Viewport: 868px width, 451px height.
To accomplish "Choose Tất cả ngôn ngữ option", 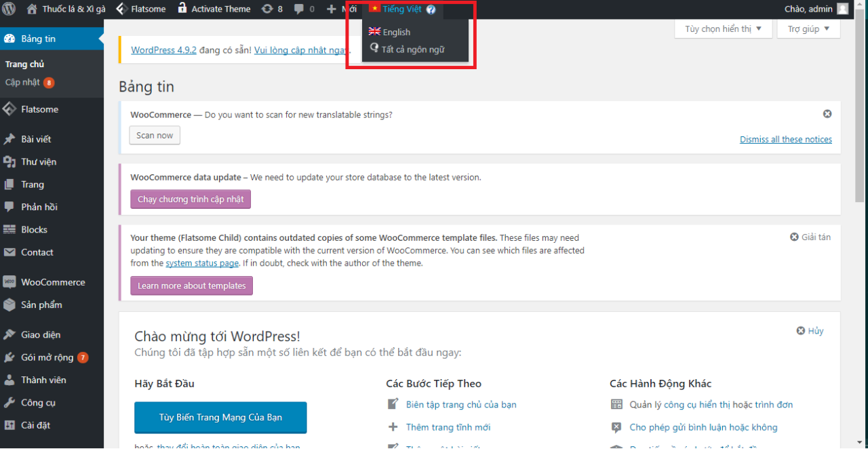I will pos(412,50).
